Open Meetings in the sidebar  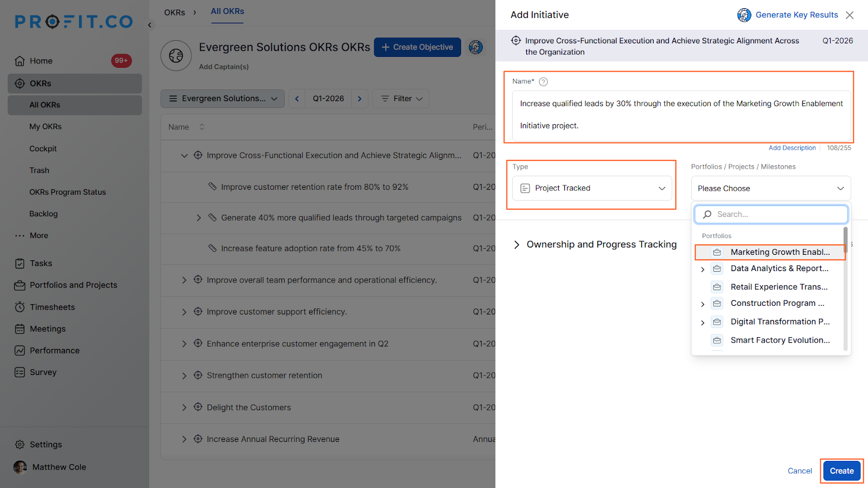(x=47, y=329)
